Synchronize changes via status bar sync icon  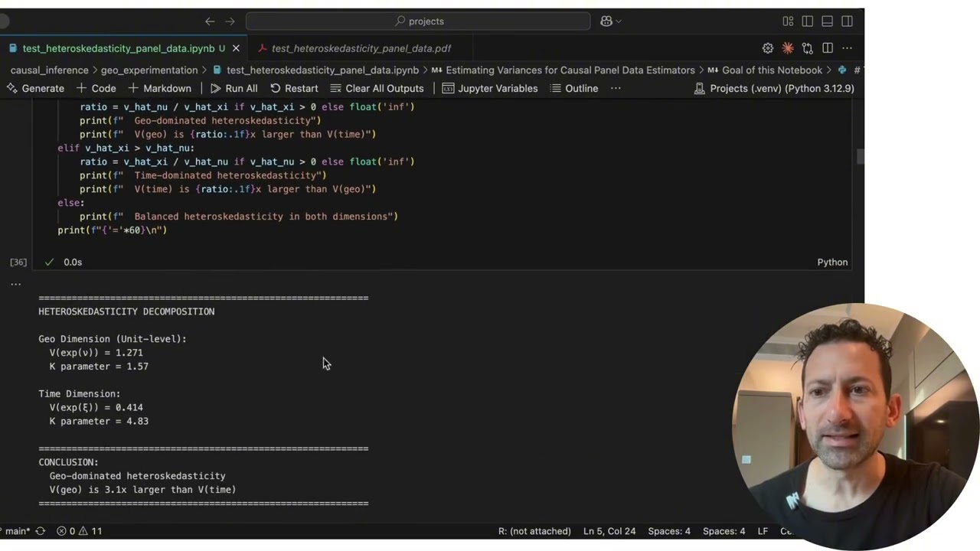tap(40, 531)
